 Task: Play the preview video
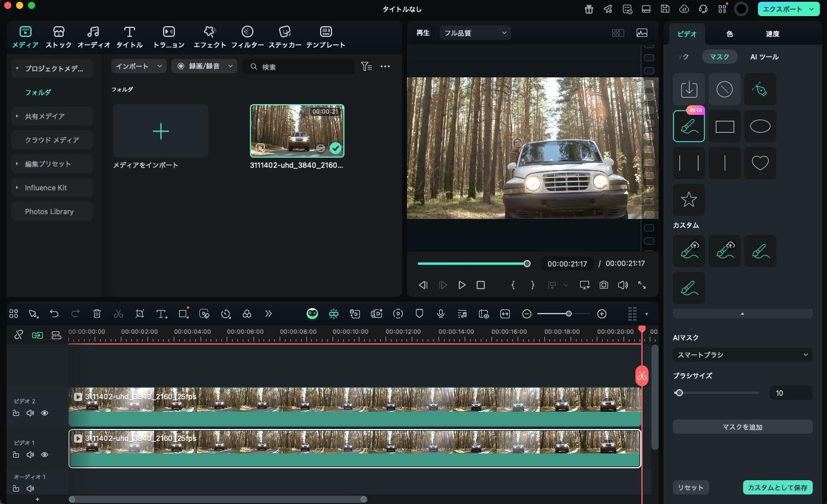(462, 285)
